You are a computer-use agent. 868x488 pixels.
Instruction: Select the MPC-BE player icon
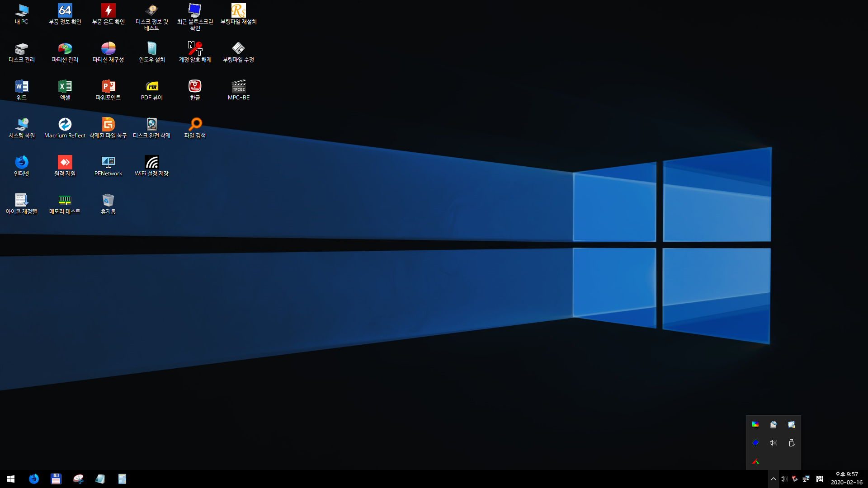[x=238, y=90]
